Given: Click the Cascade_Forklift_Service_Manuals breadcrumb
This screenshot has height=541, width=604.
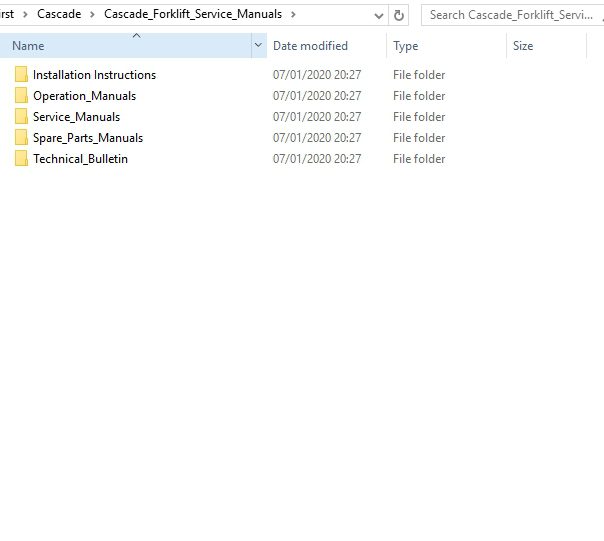Looking at the screenshot, I should coord(193,14).
